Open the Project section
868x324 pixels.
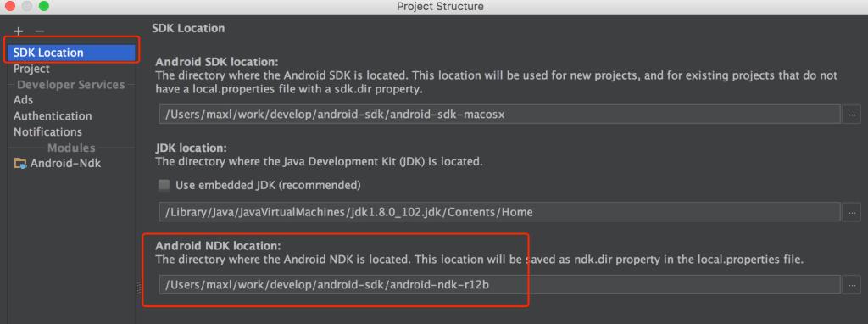coord(31,69)
